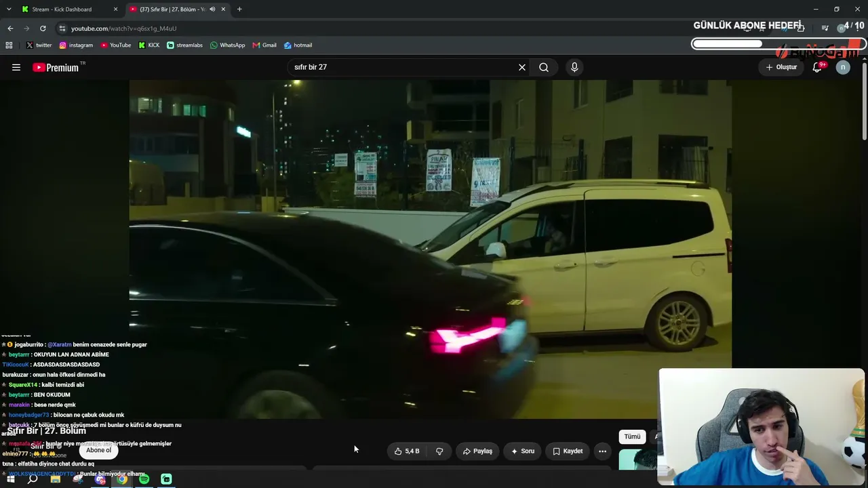Click the address bar URL

pyautogui.click(x=123, y=28)
